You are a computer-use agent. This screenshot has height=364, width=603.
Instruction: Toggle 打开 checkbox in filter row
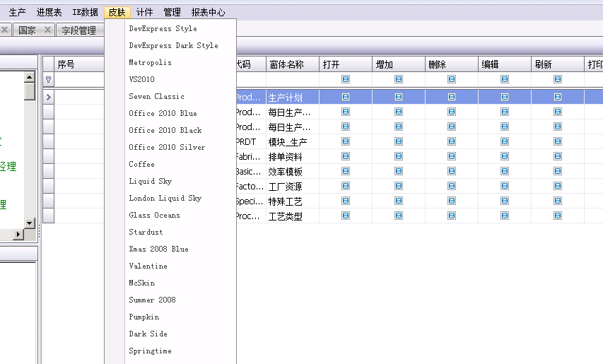[x=346, y=79]
